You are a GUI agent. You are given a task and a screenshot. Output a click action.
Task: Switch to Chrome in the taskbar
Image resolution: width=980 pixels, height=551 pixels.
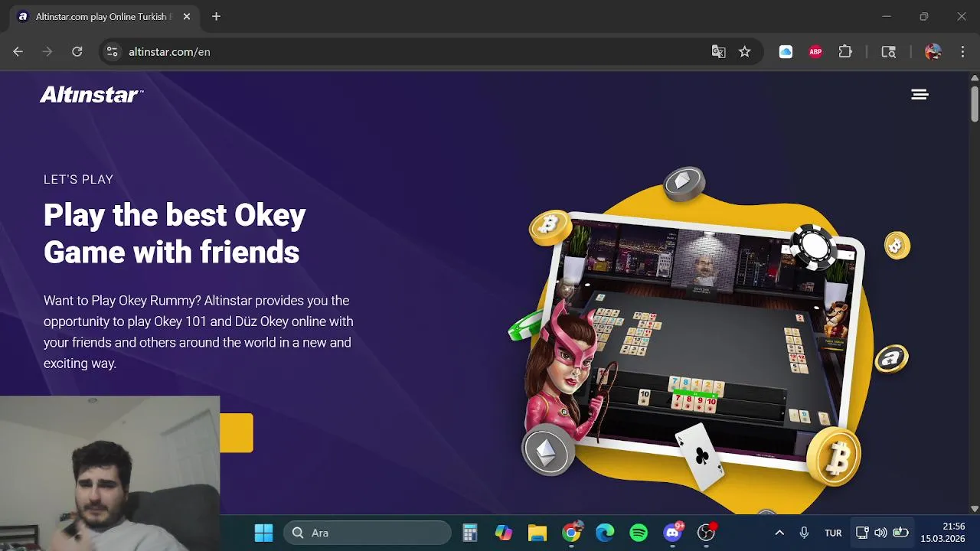571,533
